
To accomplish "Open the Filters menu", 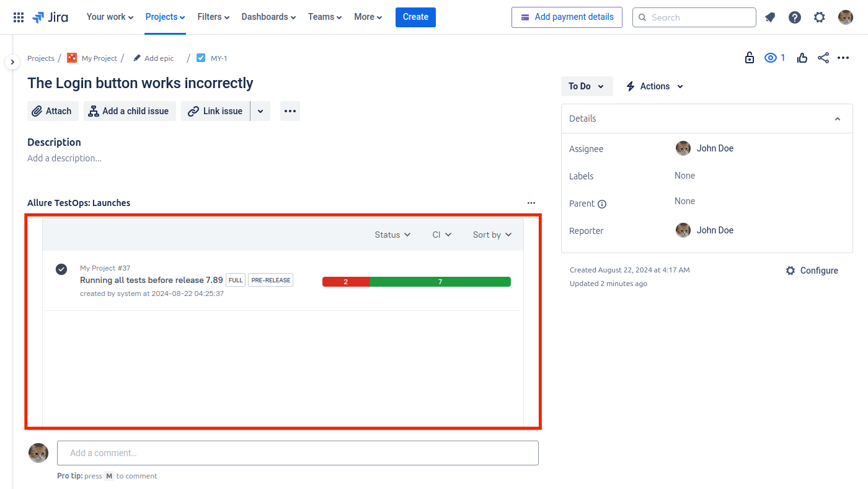I will (213, 17).
